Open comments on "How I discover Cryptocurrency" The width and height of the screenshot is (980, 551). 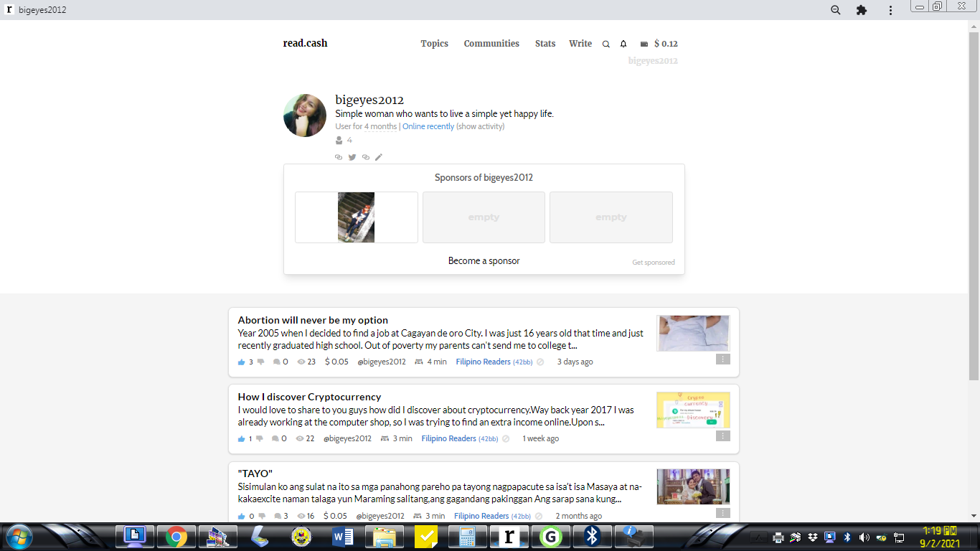tap(275, 439)
